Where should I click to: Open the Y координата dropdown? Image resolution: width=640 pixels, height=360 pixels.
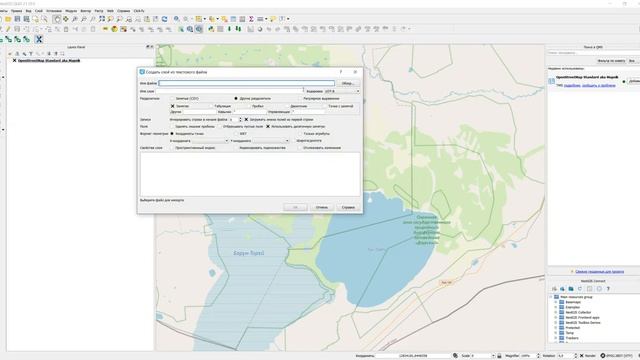[x=271, y=141]
